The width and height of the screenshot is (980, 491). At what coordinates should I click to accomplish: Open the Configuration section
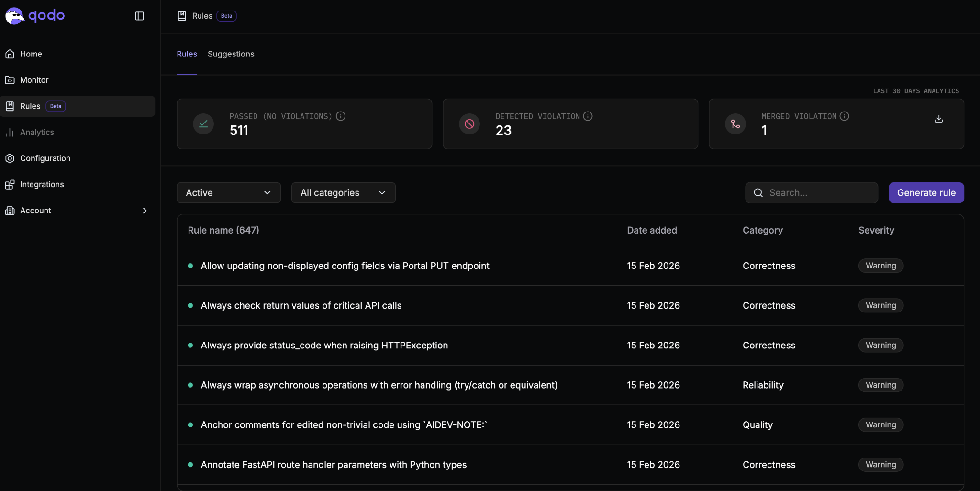[x=45, y=158]
